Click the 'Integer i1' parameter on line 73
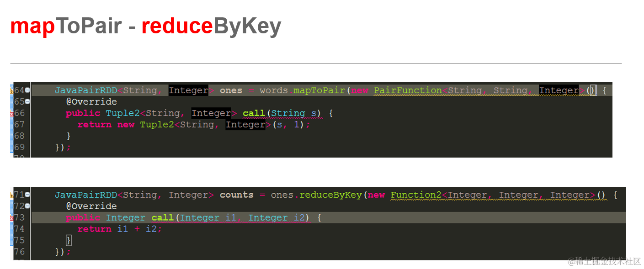The width and height of the screenshot is (644, 269). point(208,218)
